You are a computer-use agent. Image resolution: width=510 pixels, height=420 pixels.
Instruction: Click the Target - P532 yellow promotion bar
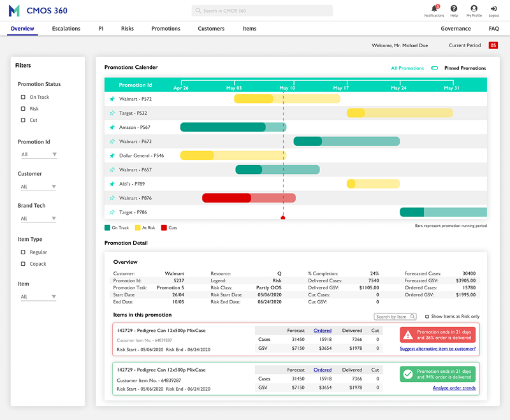click(x=400, y=113)
